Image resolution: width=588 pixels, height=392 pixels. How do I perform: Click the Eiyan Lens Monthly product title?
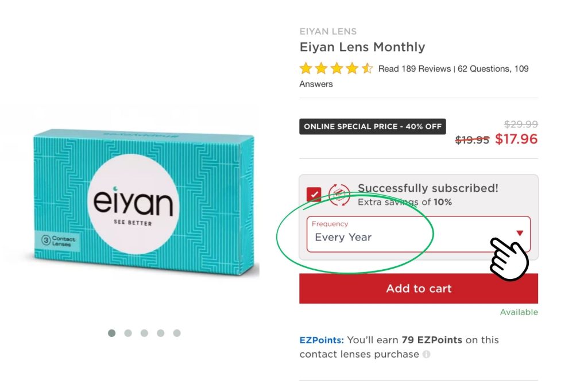pyautogui.click(x=362, y=47)
